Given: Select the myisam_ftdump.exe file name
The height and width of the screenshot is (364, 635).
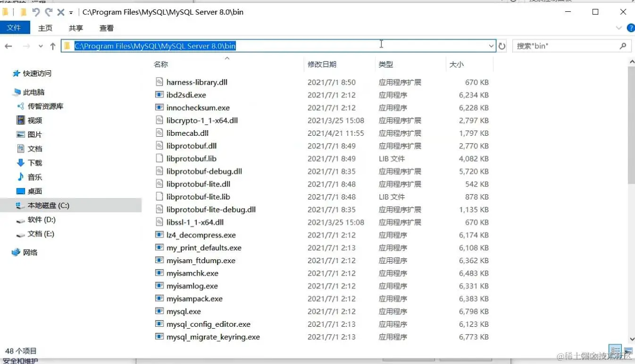Looking at the screenshot, I should click(201, 260).
